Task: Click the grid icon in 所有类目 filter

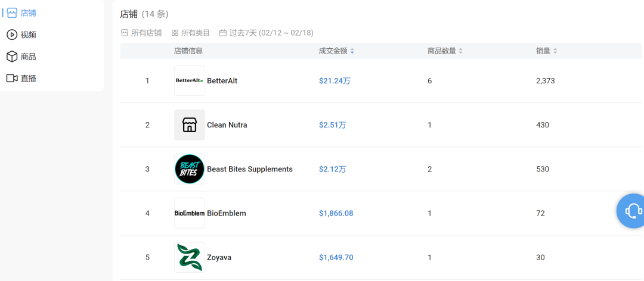Action: tap(175, 33)
